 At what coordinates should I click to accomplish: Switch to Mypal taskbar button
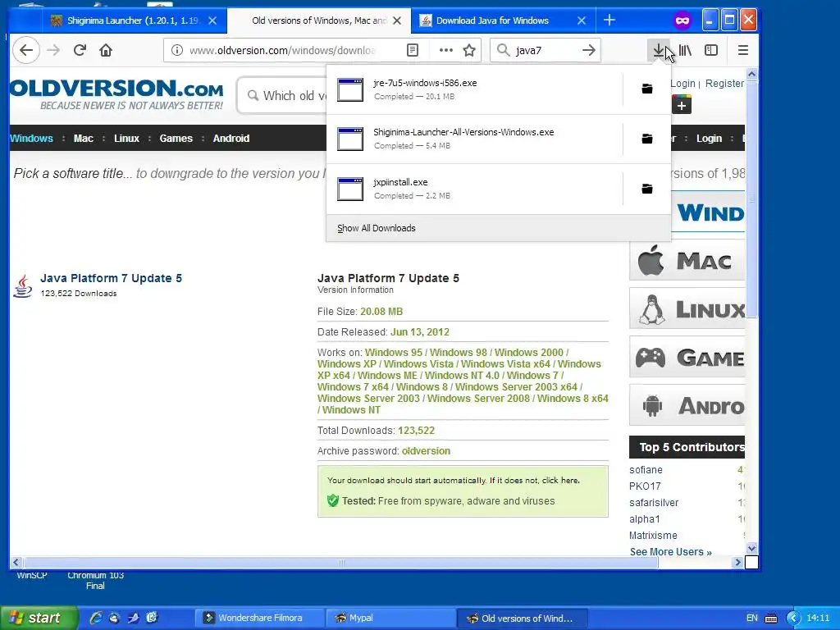pos(390,619)
